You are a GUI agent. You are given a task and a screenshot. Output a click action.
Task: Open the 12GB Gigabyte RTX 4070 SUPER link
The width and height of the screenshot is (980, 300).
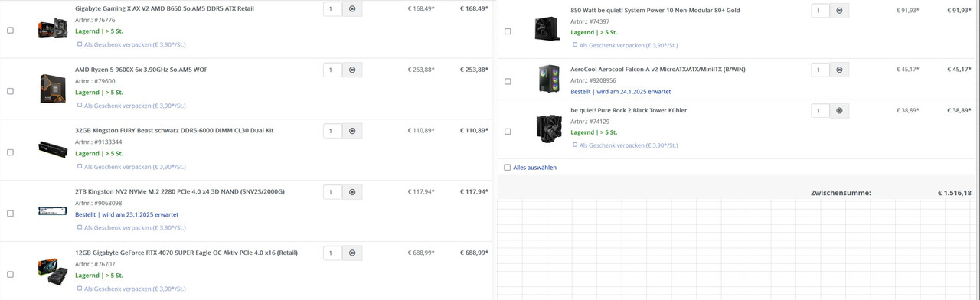[186, 253]
